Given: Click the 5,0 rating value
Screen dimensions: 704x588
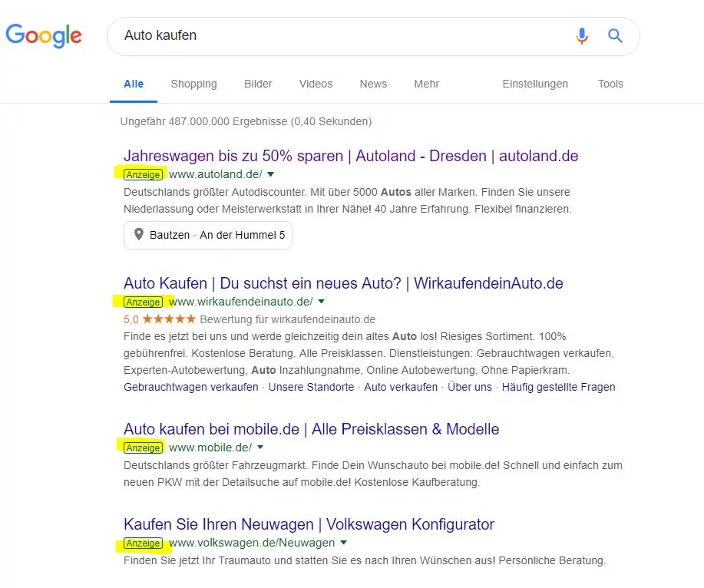Looking at the screenshot, I should [131, 319].
